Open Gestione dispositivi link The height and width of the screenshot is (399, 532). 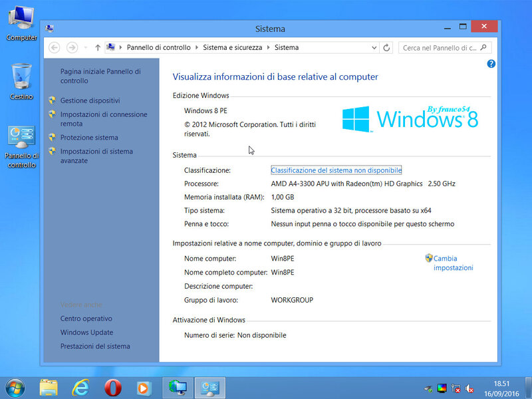click(x=90, y=100)
